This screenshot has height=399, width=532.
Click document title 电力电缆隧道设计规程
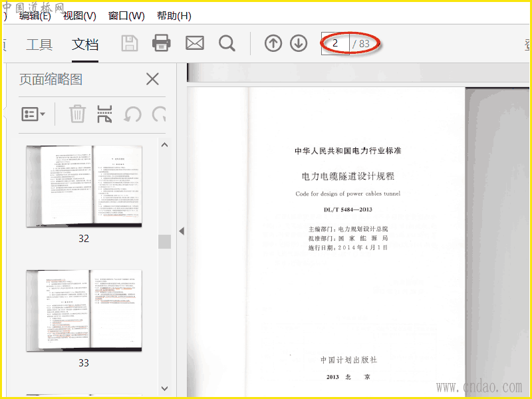348,176
